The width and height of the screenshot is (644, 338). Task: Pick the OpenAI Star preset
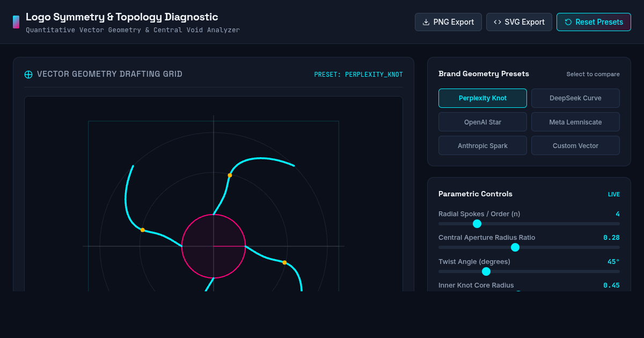(482, 122)
